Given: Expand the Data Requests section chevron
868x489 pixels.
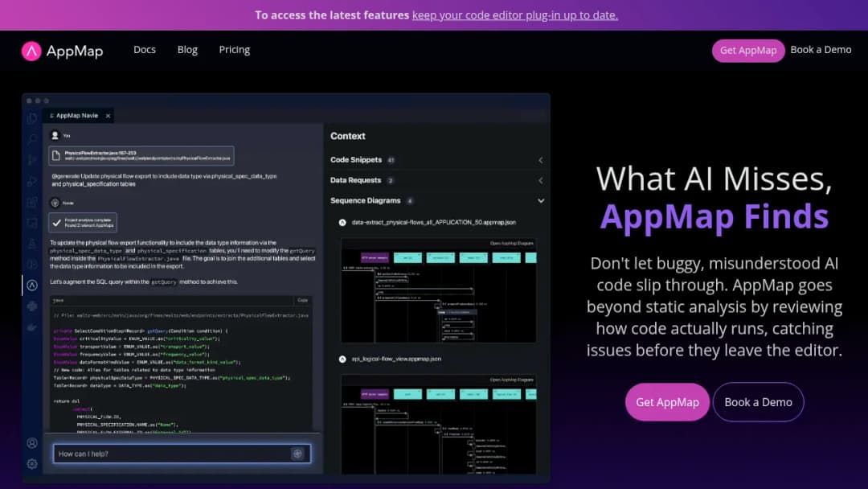Looking at the screenshot, I should [540, 180].
